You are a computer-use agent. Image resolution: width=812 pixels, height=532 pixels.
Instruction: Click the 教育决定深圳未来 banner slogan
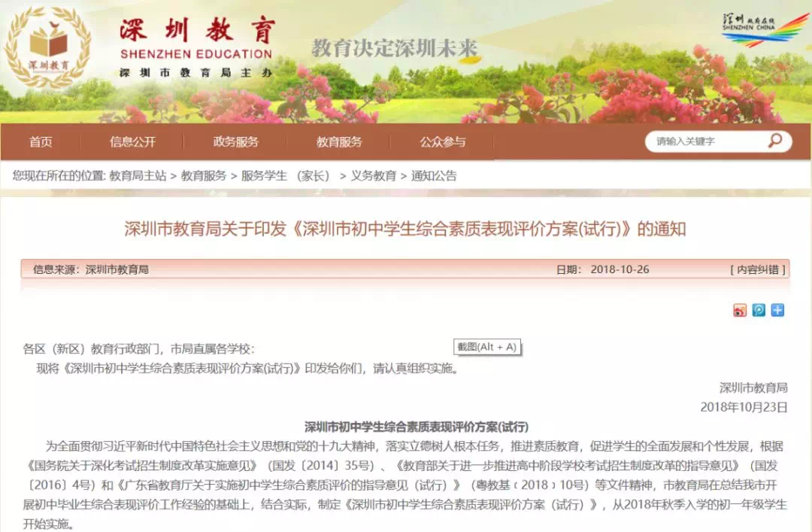point(394,48)
